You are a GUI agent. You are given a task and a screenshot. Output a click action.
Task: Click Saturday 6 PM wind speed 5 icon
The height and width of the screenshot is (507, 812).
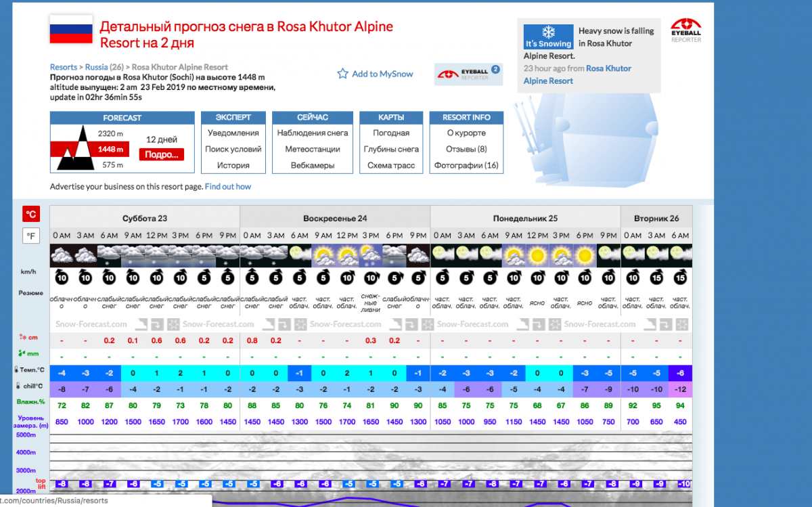pyautogui.click(x=204, y=278)
